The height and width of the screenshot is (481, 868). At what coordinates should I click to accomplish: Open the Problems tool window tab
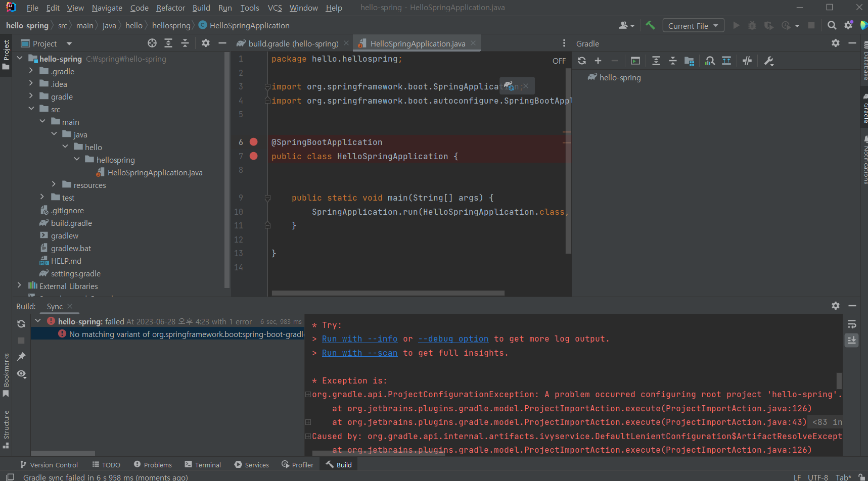click(x=153, y=465)
